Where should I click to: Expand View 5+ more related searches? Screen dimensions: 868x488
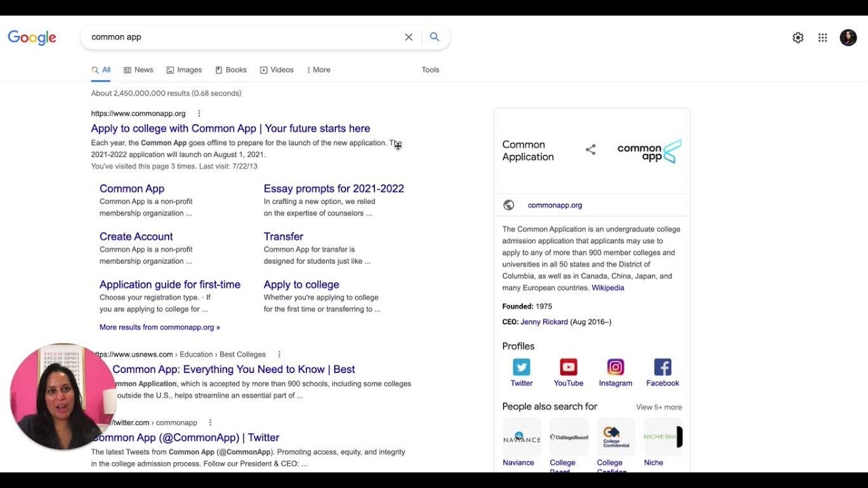pos(659,407)
